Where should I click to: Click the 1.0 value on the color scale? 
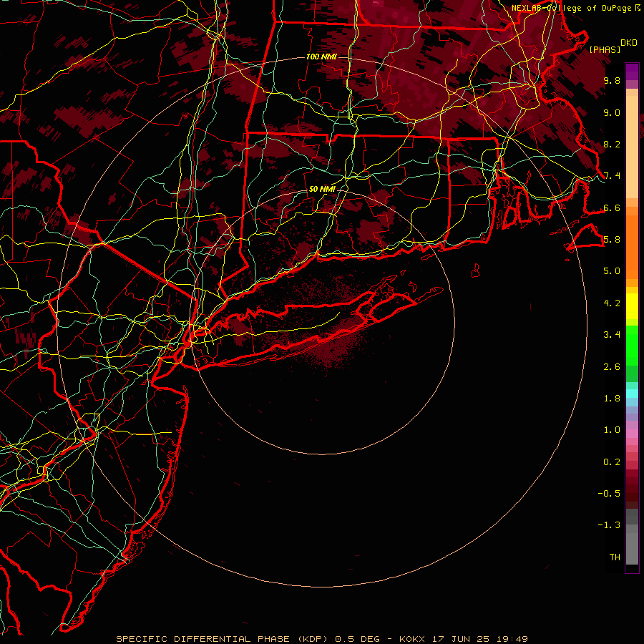[612, 430]
